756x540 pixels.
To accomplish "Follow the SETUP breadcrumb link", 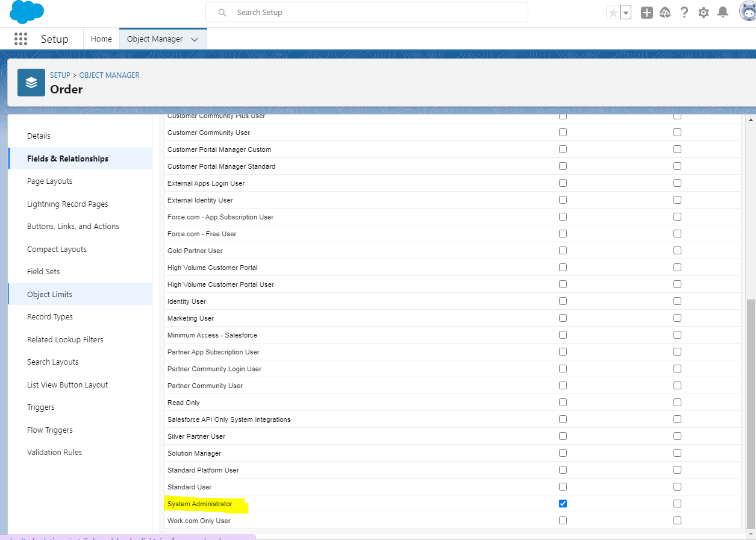I will (60, 75).
